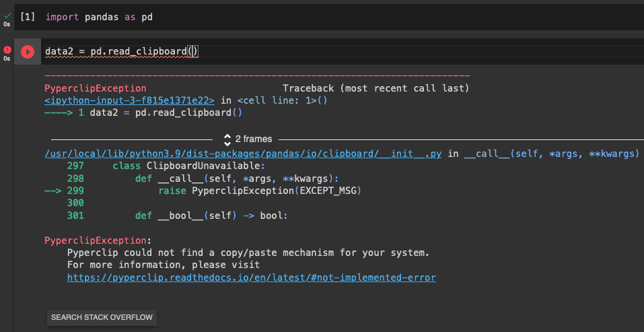Click the green checkmark next to cell [1]
Image resolution: width=644 pixels, height=332 pixels.
click(x=7, y=15)
